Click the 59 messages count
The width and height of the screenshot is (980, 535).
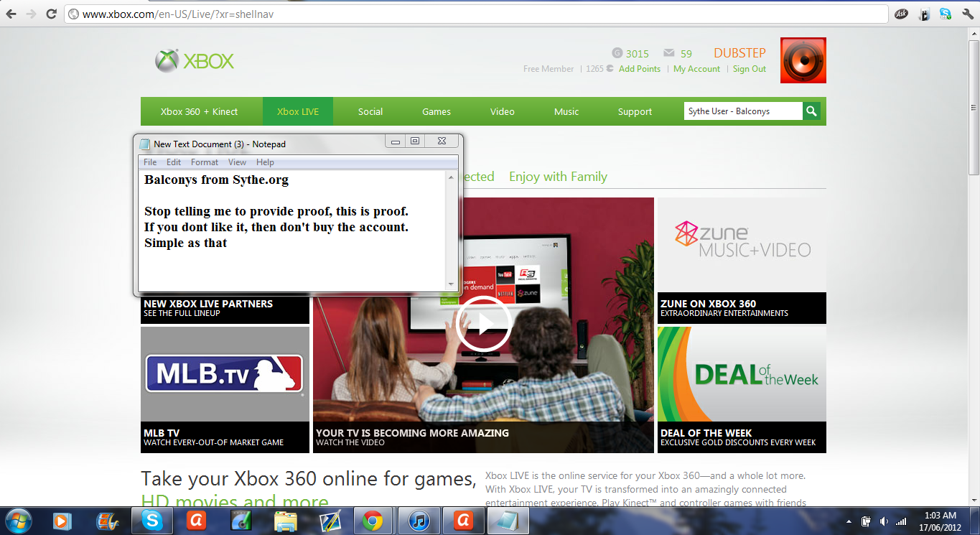coord(686,54)
